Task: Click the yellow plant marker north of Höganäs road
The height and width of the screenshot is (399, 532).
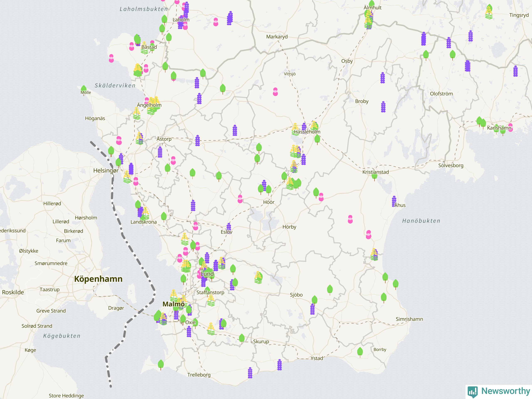Action: (x=137, y=113)
